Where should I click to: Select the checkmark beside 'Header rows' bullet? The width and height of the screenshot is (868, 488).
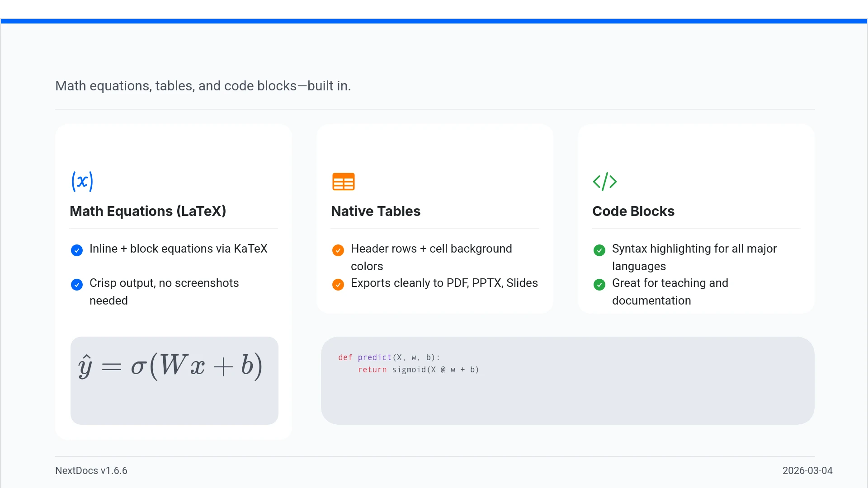coord(338,250)
